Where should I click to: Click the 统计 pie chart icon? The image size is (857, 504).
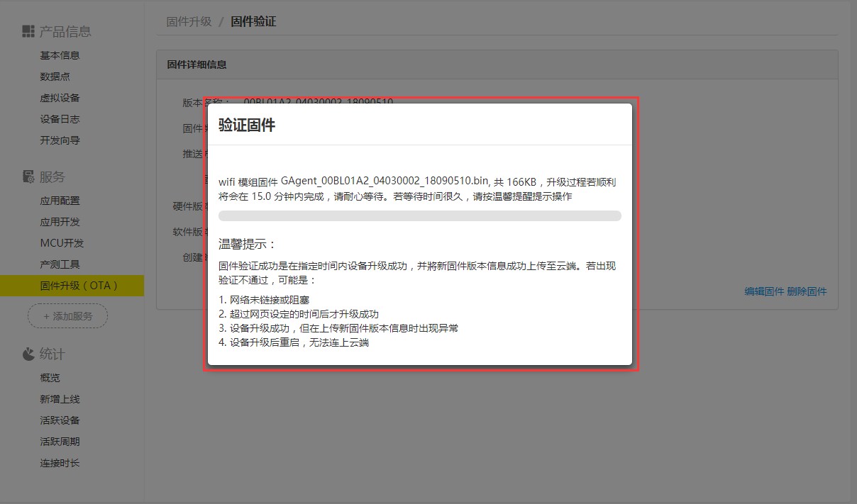pos(28,354)
